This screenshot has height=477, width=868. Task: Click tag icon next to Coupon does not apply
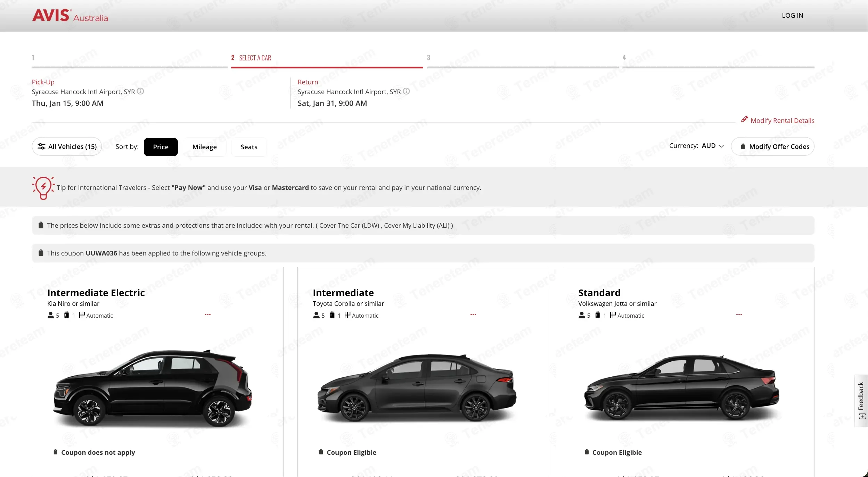tap(56, 452)
